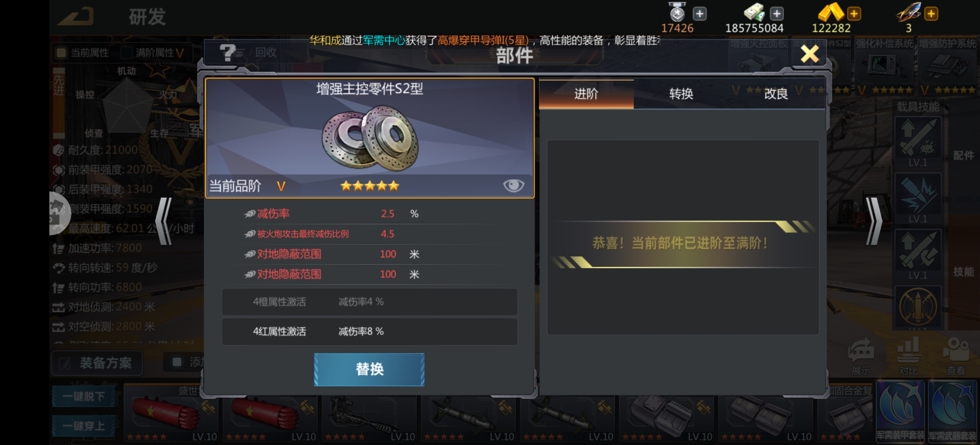Toggle the eye preview on part card
The height and width of the screenshot is (445, 980).
click(513, 186)
